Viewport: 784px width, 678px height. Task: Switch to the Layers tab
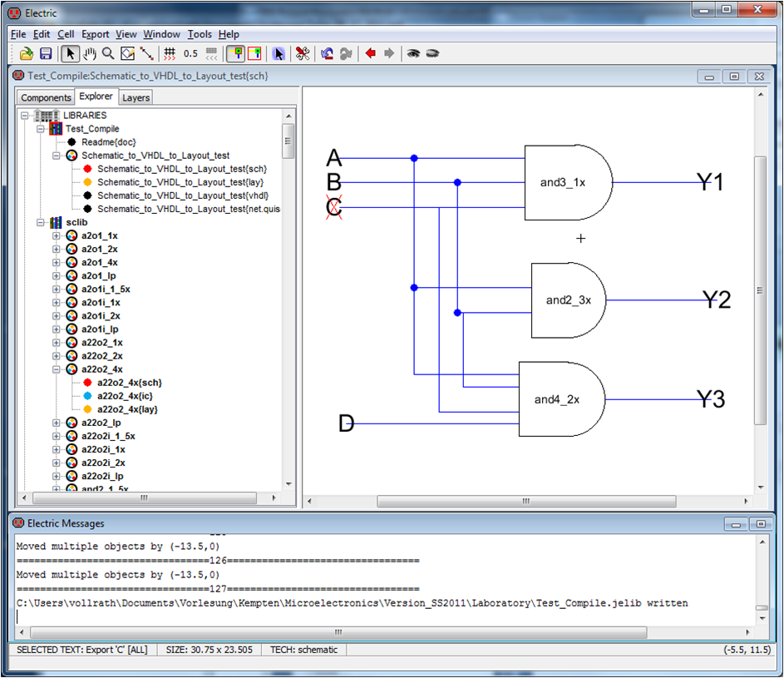point(136,97)
